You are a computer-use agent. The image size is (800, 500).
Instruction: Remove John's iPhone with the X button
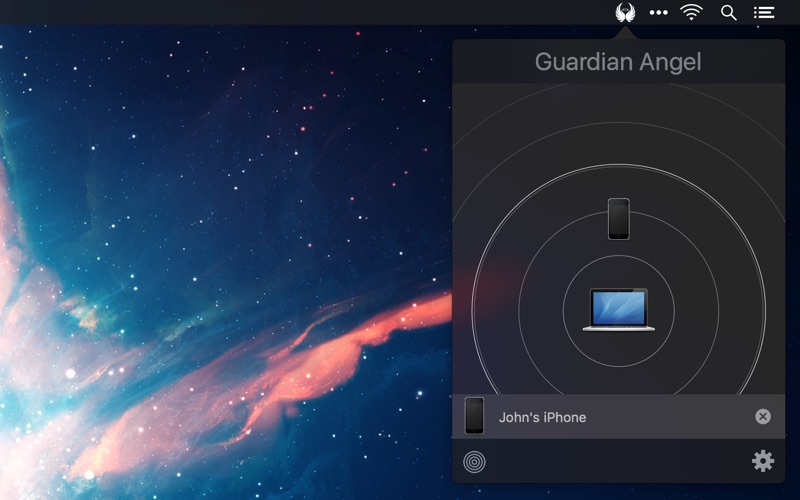tap(763, 417)
